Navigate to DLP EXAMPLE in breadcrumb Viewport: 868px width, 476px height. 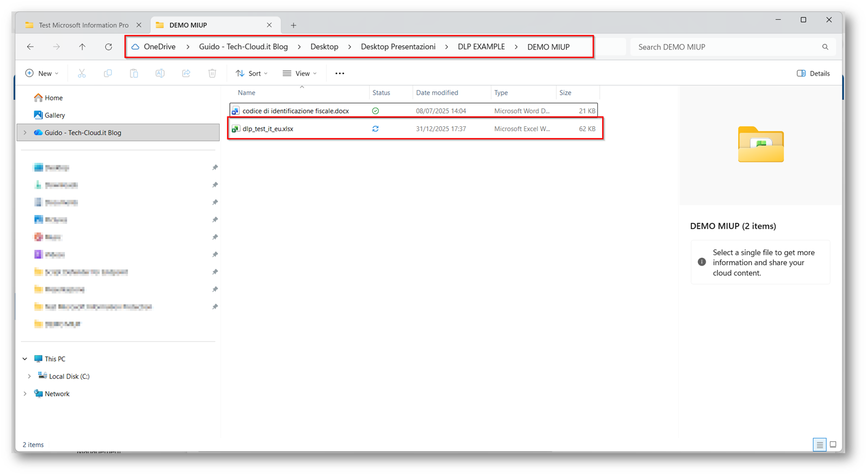point(481,47)
